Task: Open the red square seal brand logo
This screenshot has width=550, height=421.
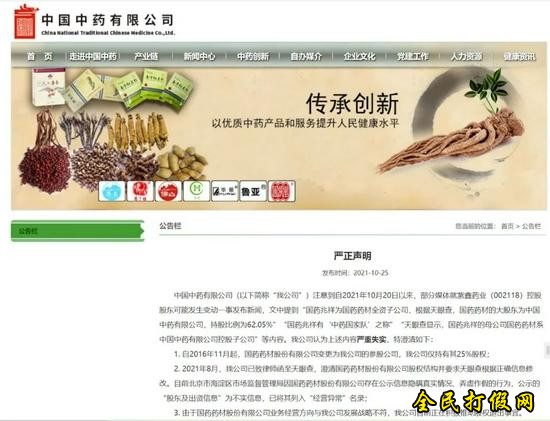Action: [282, 191]
